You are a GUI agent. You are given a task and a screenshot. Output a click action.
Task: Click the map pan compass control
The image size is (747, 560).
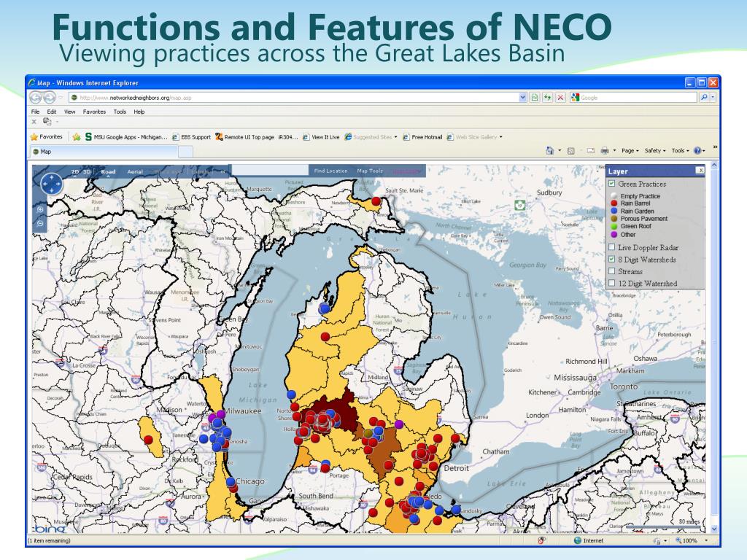[x=52, y=184]
